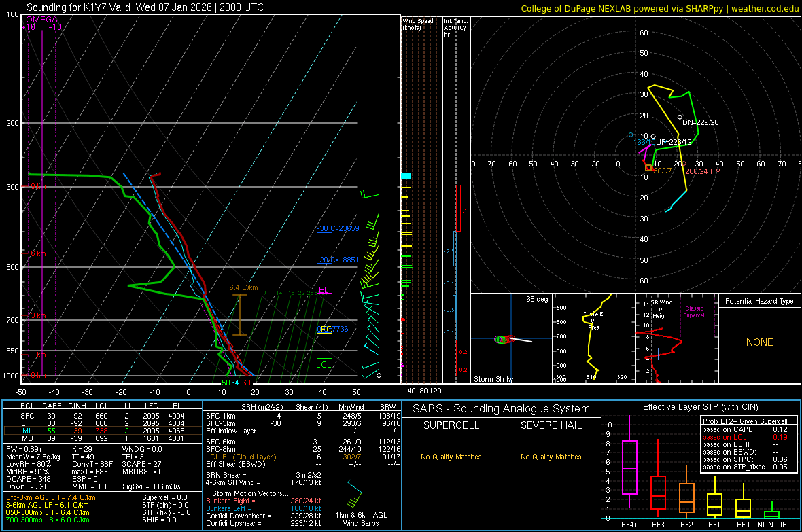Screen dimensions: 802x532
Task: Click the ConvT = 68F value
Action: click(92, 464)
